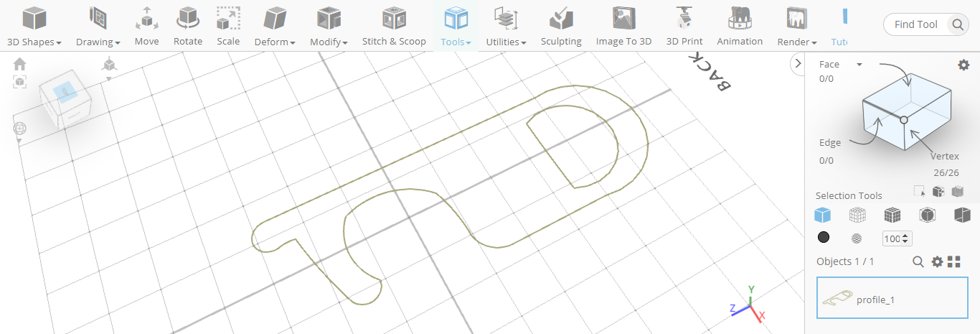Enable the wireframe cube display mode
Viewport: 980px width, 334px height.
pos(857,215)
